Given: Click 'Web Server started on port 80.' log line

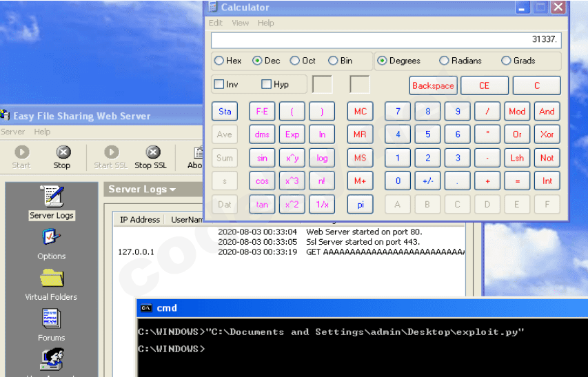Looking at the screenshot, I should pos(364,232).
